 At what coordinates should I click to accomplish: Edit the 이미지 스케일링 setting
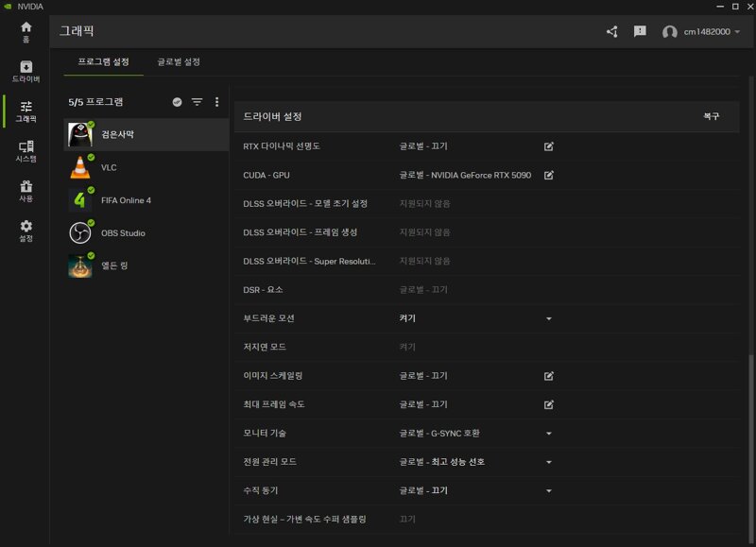coord(549,376)
